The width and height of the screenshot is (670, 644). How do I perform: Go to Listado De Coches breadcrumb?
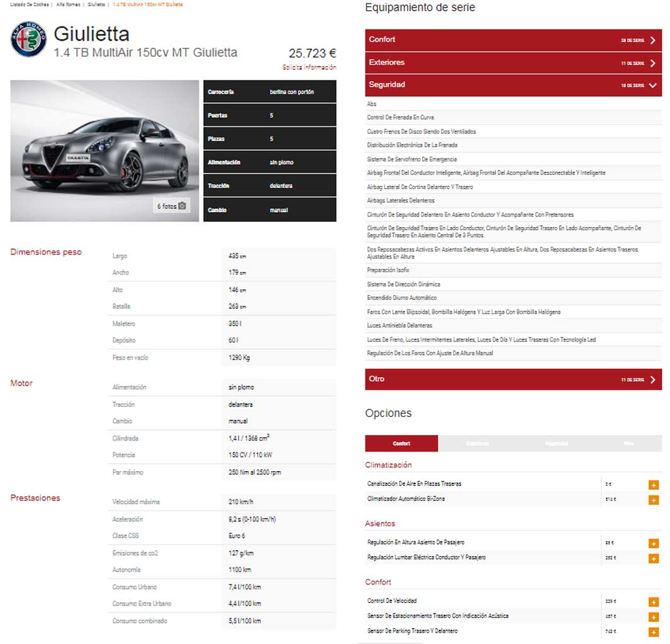click(29, 4)
